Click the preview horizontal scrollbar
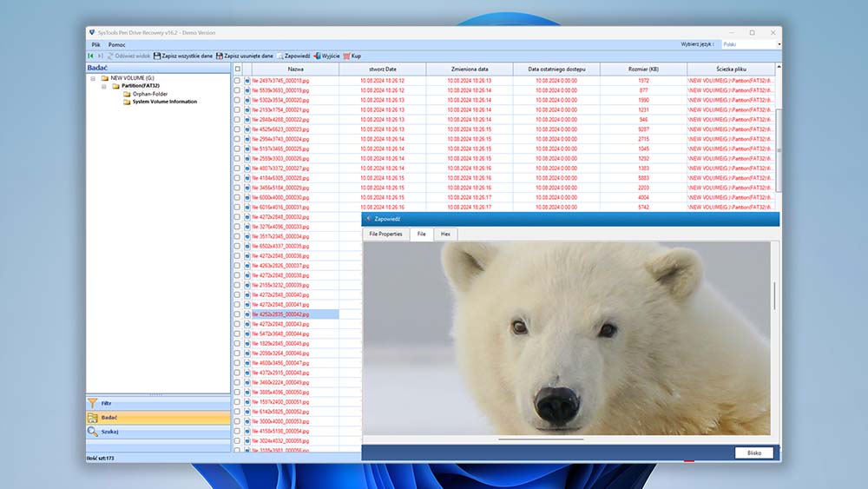This screenshot has height=489, width=868. [x=541, y=439]
